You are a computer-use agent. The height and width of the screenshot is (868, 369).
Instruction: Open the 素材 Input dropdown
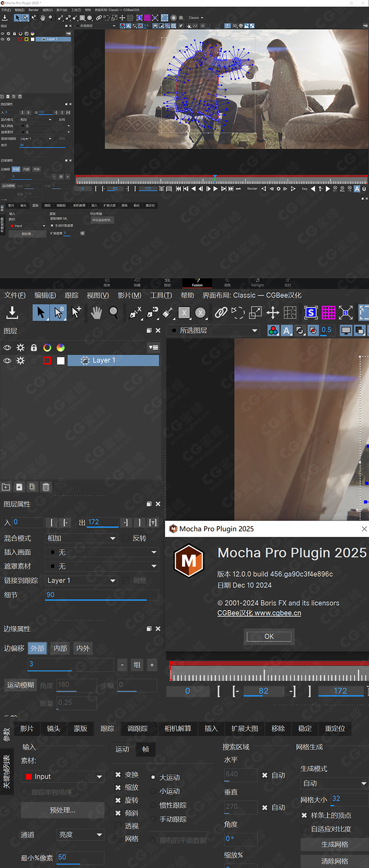tap(62, 776)
